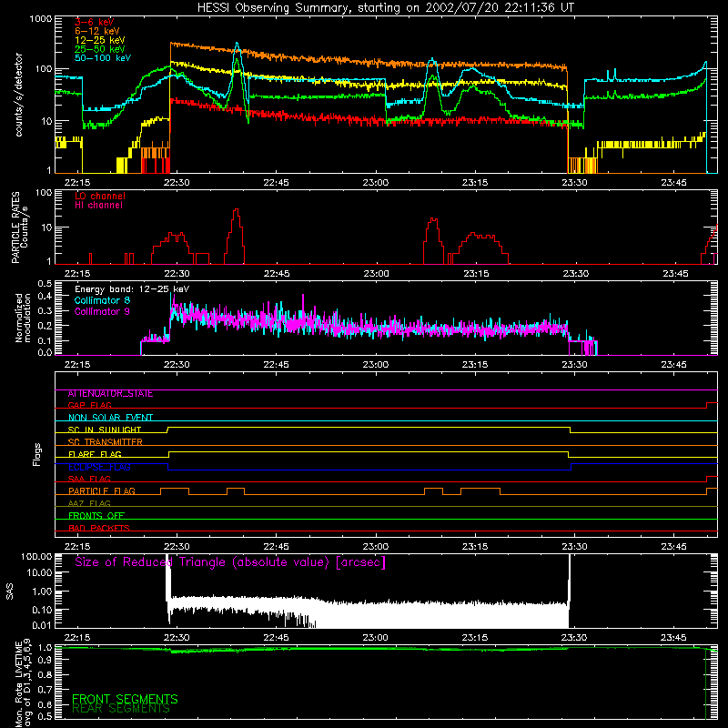Click the 23:30 tick under the Flags panel
728x728 pixels.
[574, 547]
